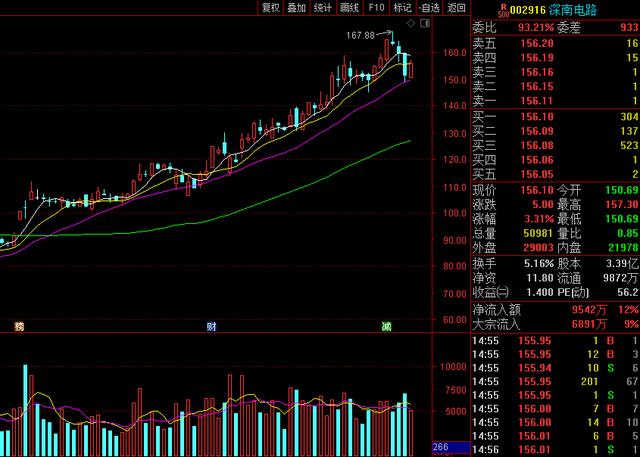Viewport: 640px width, 457px height.
Task: Select the 买一 buy order row
Action: tap(555, 117)
